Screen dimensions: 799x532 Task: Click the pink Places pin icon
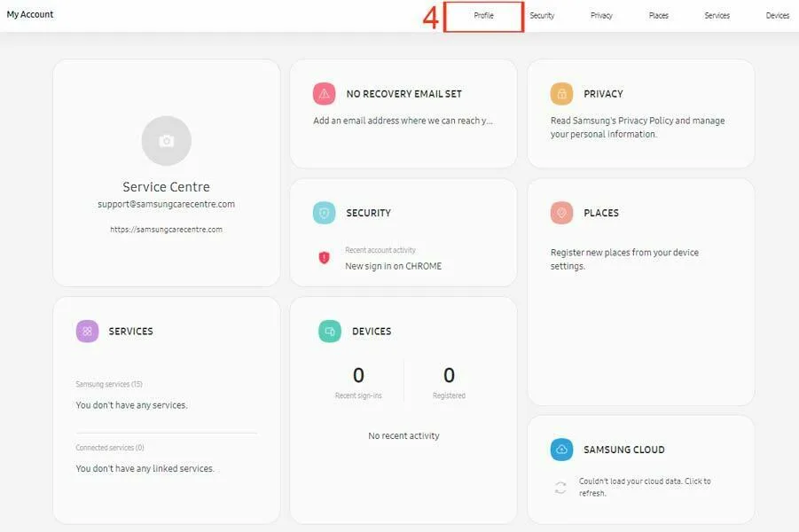point(561,213)
